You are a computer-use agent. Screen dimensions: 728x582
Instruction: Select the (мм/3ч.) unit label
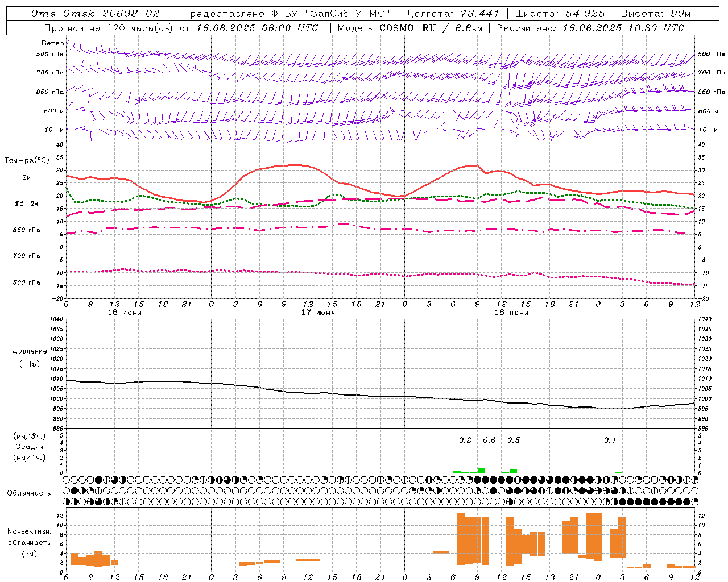[x=29, y=436]
